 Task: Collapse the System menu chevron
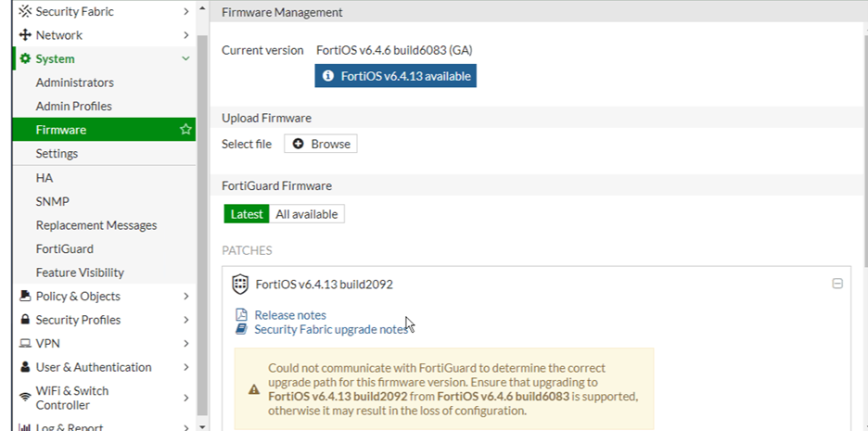point(186,59)
